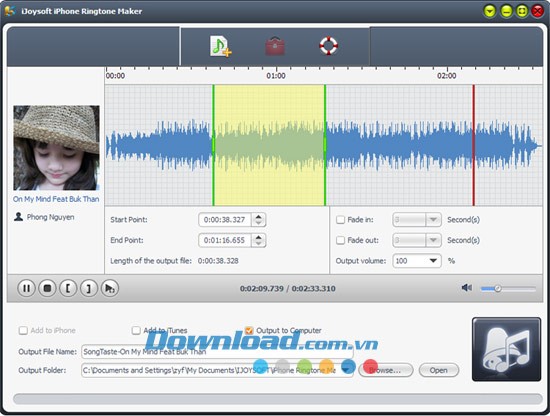Play the selected segment button
This screenshot has height=416, width=550.
110,288
